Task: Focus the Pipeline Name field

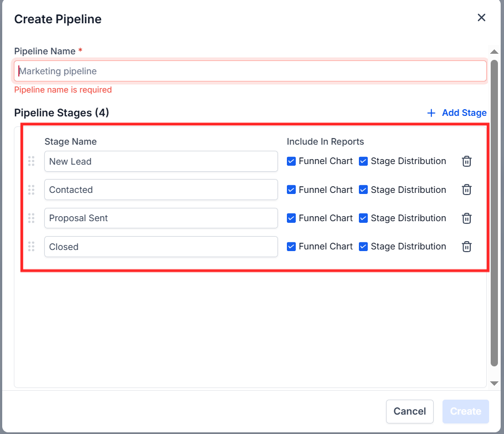Action: click(x=250, y=71)
